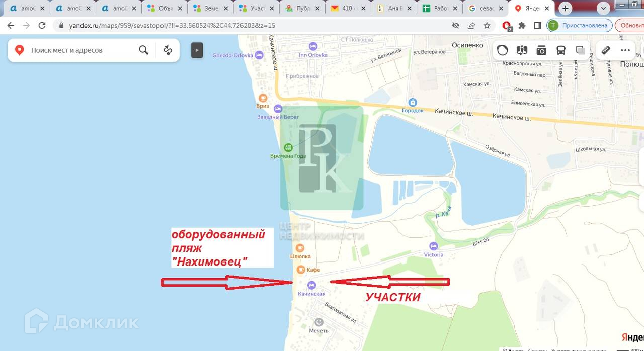Open street panoramas view

tap(522, 50)
